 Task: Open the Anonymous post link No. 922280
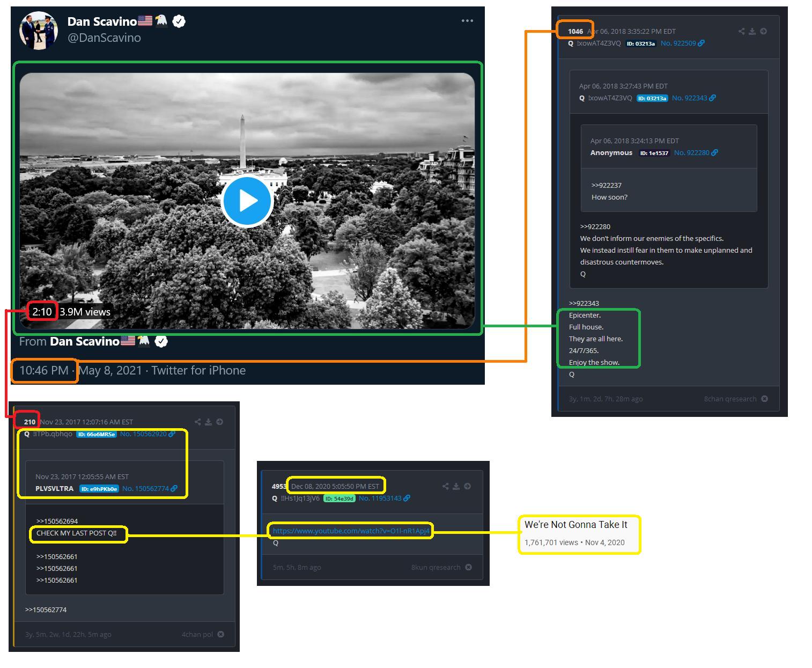691,152
